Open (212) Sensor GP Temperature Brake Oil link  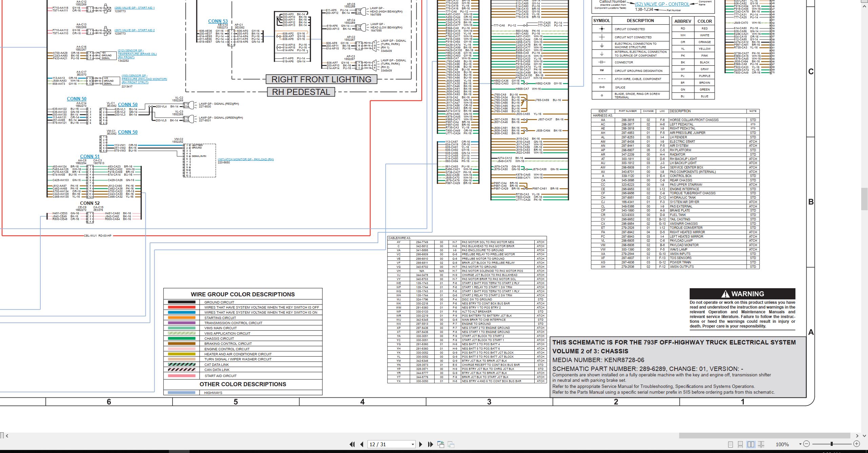[137, 54]
